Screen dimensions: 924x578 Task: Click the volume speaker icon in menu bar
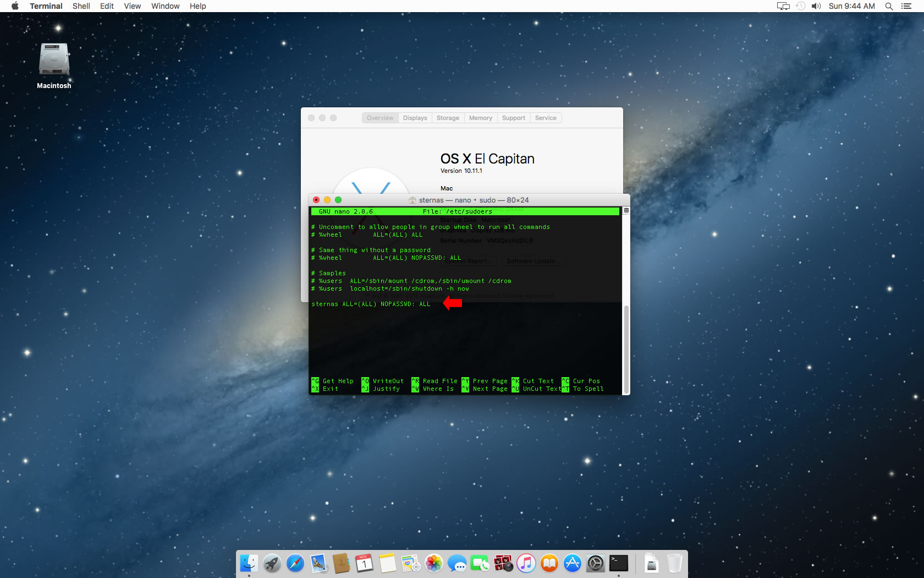point(816,6)
